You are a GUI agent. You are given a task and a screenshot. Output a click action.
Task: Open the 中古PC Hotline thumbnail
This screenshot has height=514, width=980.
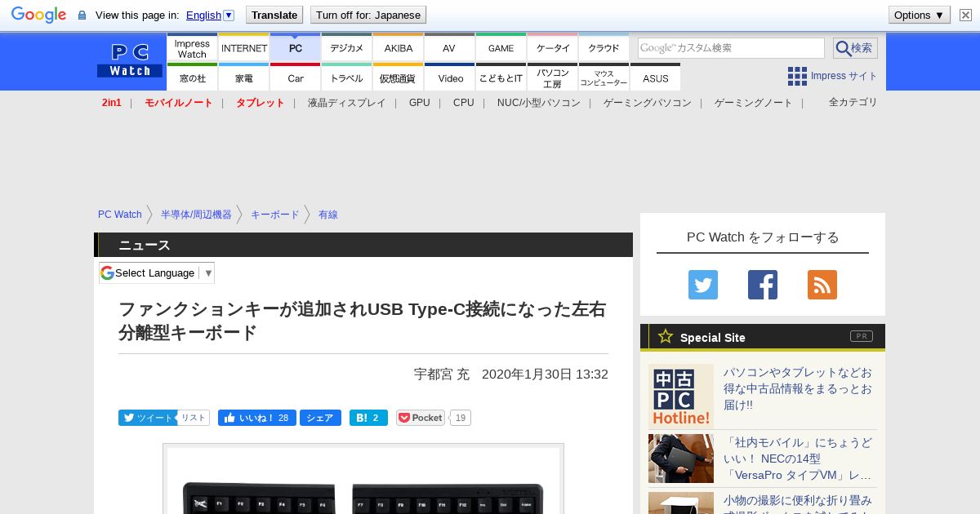pyautogui.click(x=681, y=397)
